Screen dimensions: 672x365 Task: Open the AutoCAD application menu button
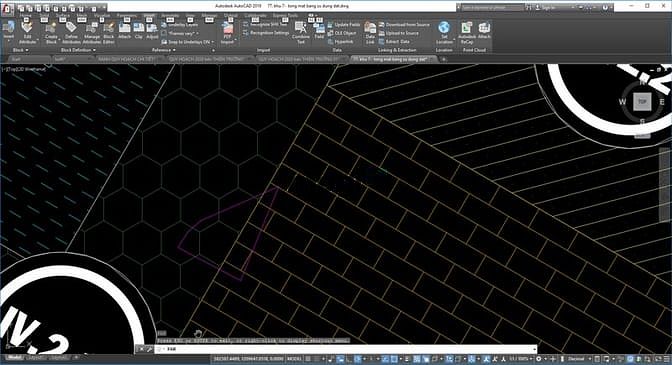coord(7,9)
